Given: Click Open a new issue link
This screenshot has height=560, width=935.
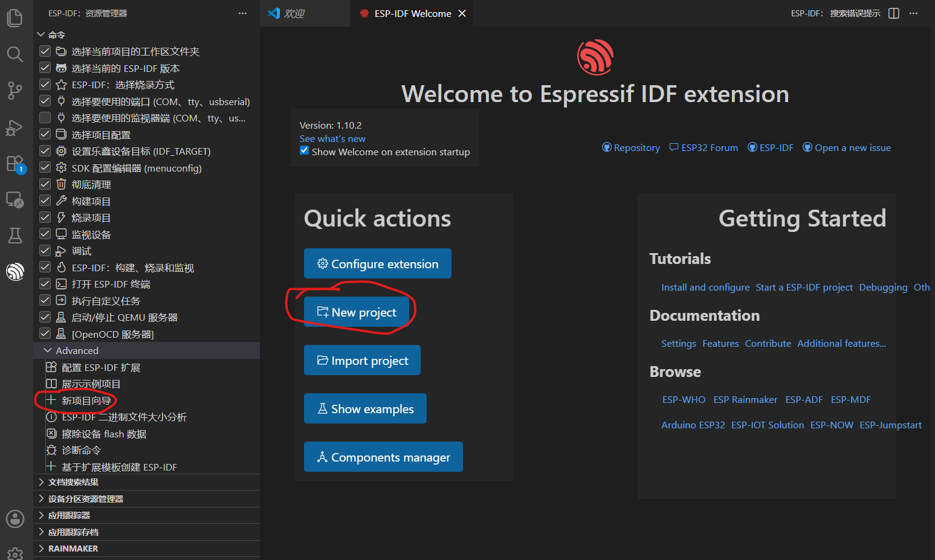Looking at the screenshot, I should point(847,147).
